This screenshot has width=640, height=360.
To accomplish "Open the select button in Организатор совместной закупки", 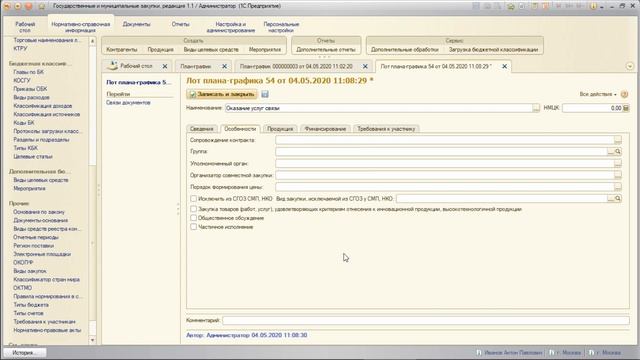I will click(618, 175).
